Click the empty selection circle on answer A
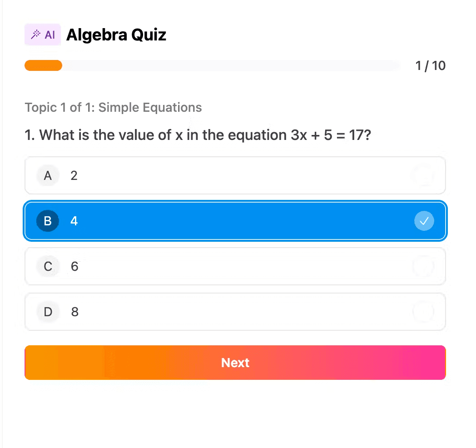 coord(424,175)
